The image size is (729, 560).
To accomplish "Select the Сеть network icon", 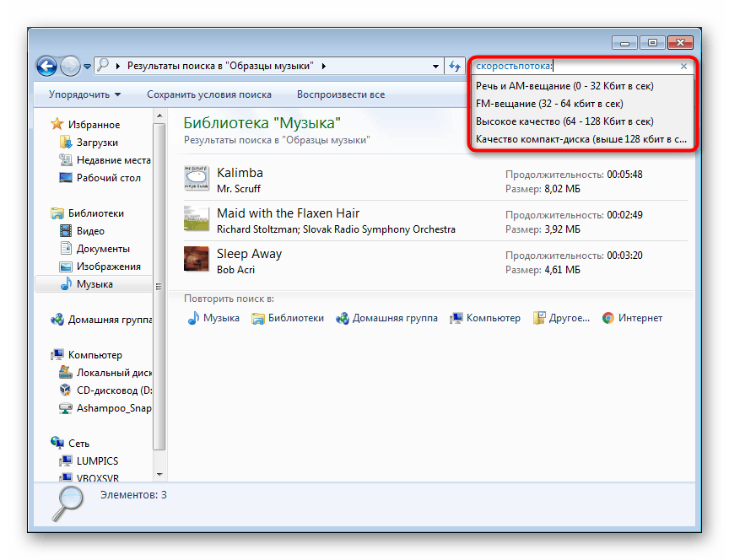I will [57, 443].
